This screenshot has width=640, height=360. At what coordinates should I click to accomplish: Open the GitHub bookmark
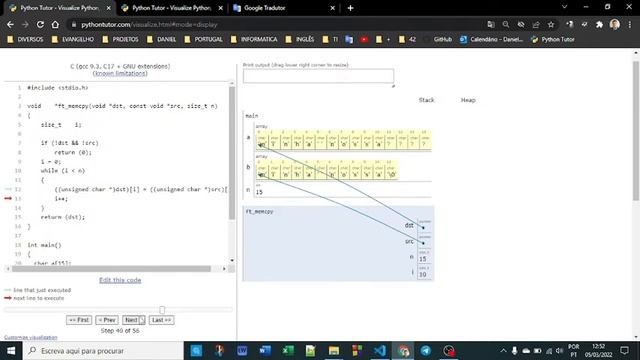[x=438, y=39]
